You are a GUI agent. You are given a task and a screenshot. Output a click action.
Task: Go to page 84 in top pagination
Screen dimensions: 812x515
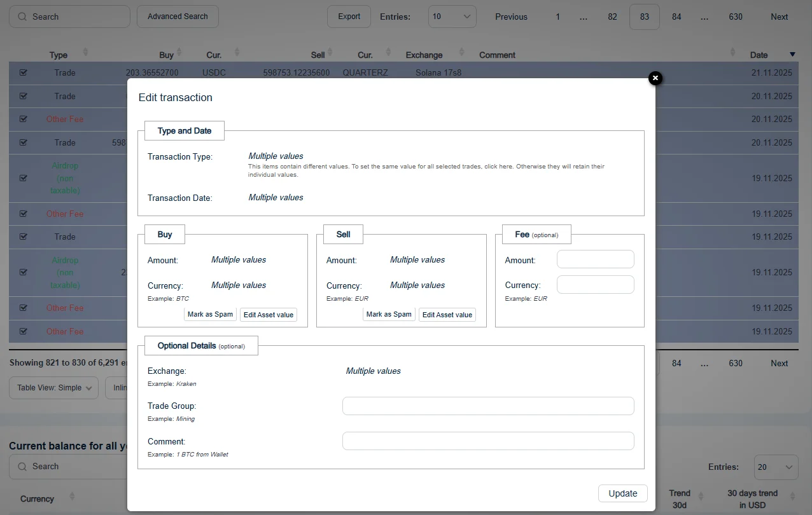click(676, 17)
